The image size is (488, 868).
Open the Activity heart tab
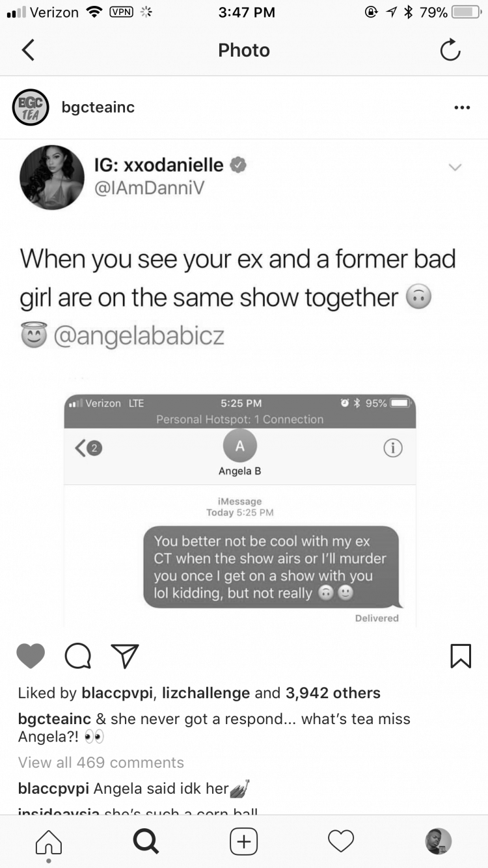(341, 841)
